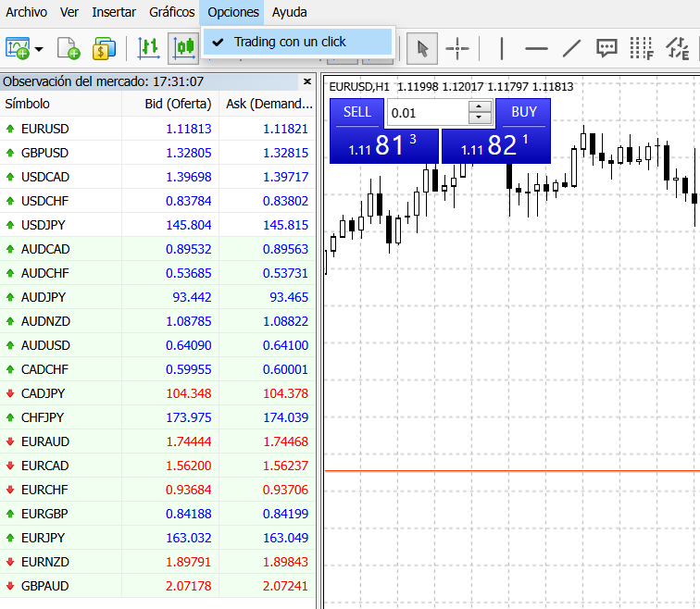
Task: Select the vertical line drawing tool
Action: point(502,48)
